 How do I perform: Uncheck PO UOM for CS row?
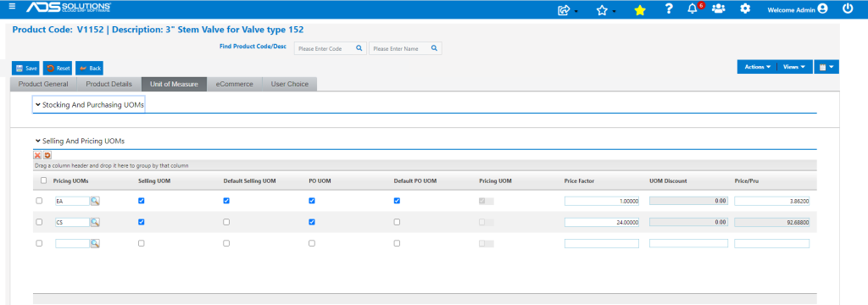coord(312,222)
